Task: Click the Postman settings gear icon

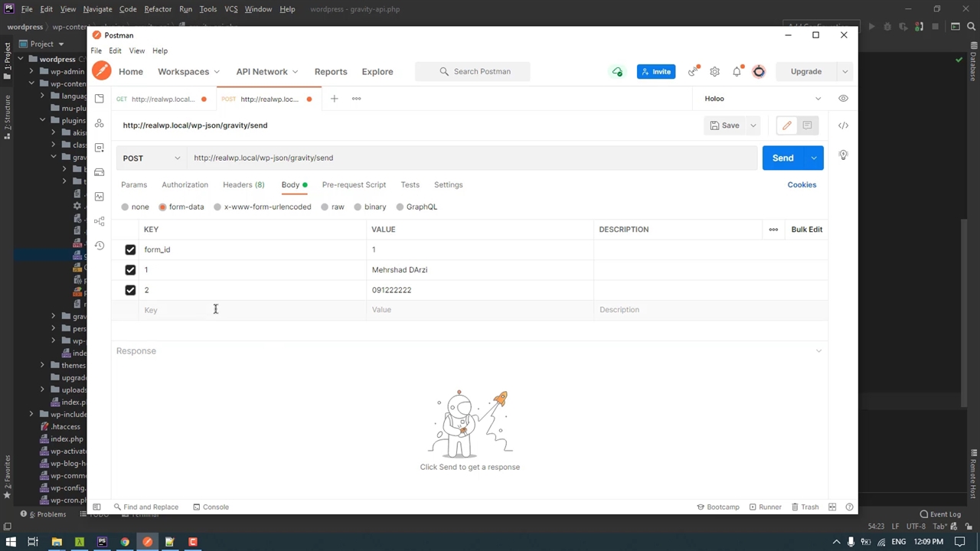Action: 714,72
